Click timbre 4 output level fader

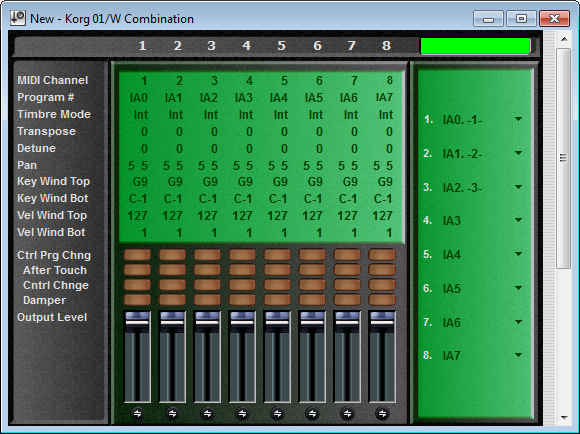point(242,322)
